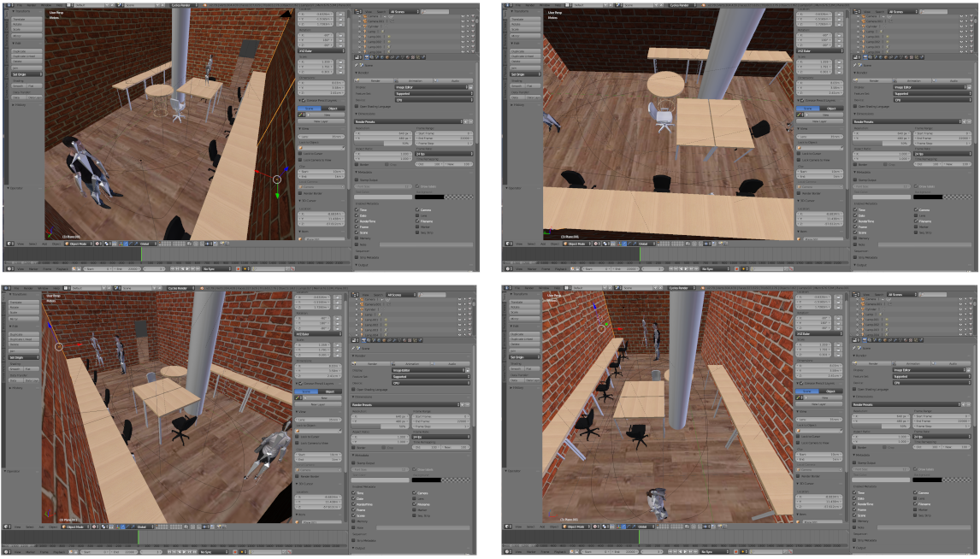
Task: Enable Open Shading Language checkbox in top-left window
Action: click(357, 106)
